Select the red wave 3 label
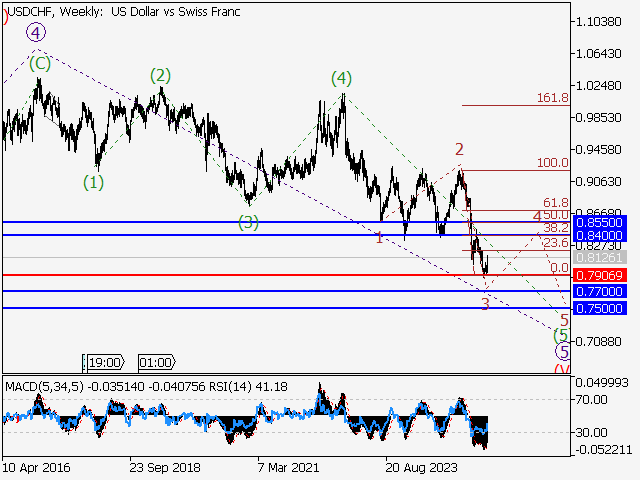 point(485,304)
